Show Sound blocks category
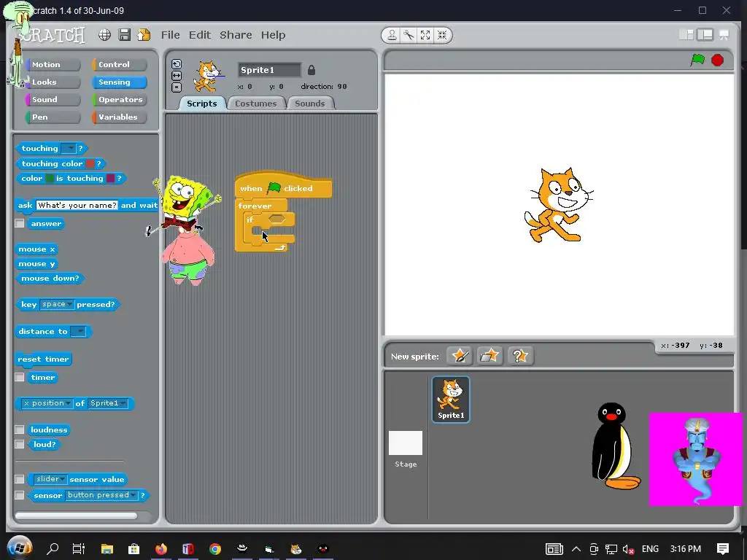The height and width of the screenshot is (560, 747). click(53, 99)
